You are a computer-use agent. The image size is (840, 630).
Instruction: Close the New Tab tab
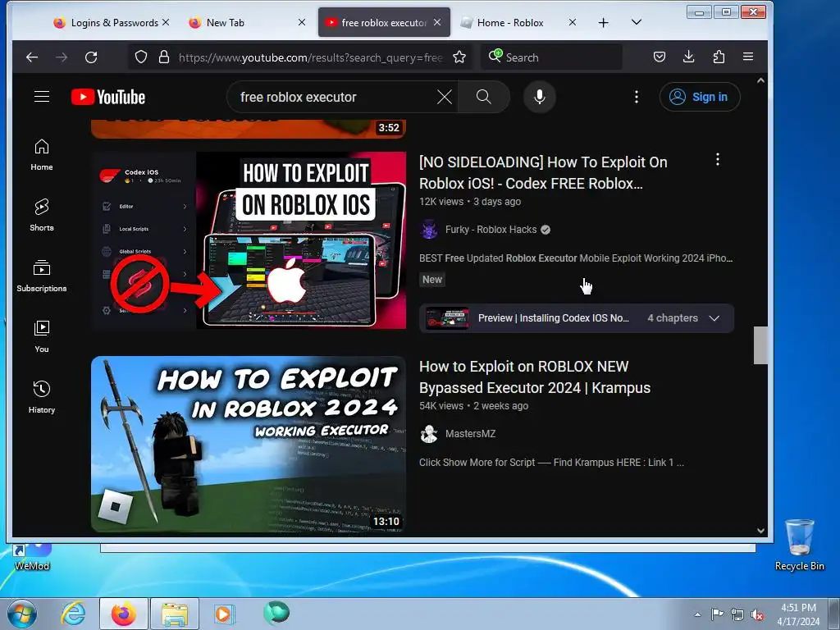tap(302, 22)
